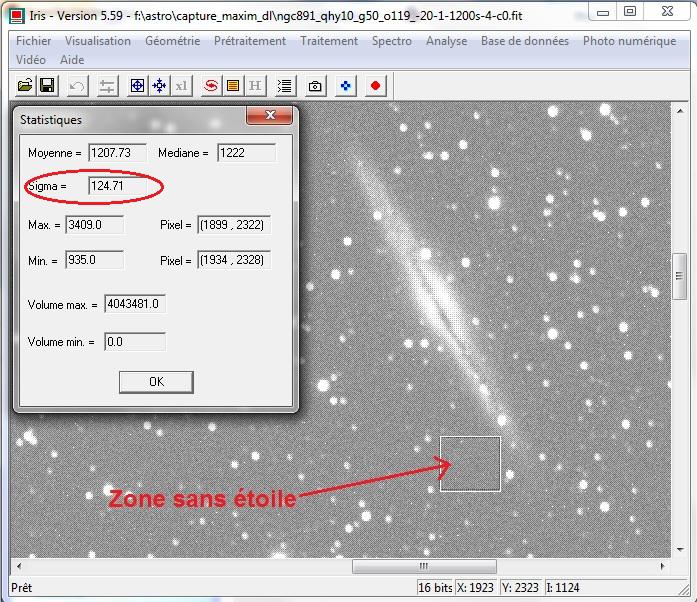Click the horizontal scrollbar left arrow
This screenshot has width=697, height=602.
pyautogui.click(x=19, y=566)
